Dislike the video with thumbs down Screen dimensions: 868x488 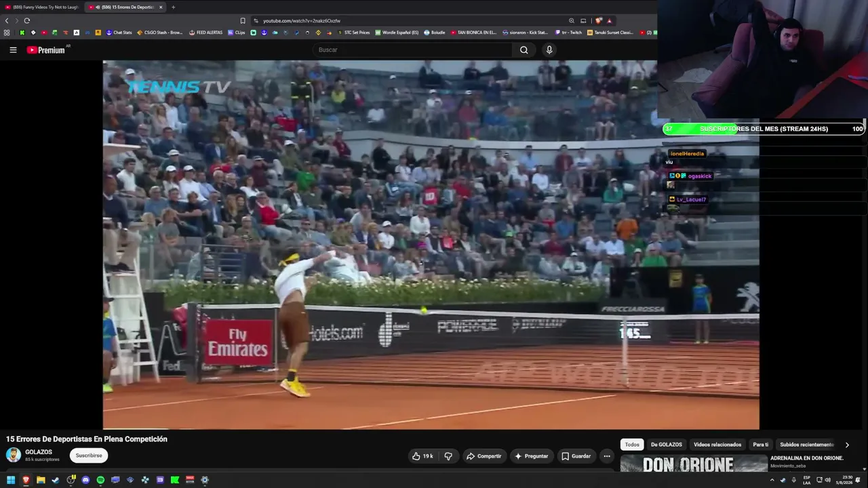[448, 456]
